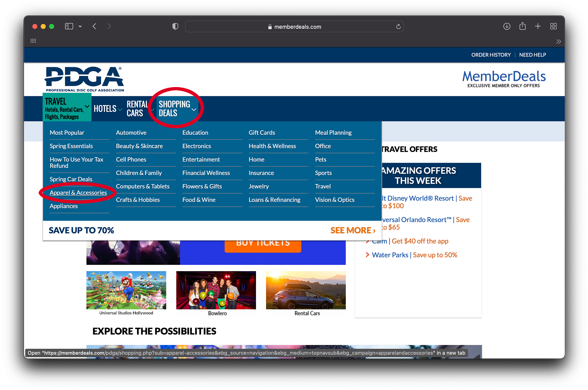588x390 pixels.
Task: Open Flowers & Gifts category
Action: click(x=202, y=186)
